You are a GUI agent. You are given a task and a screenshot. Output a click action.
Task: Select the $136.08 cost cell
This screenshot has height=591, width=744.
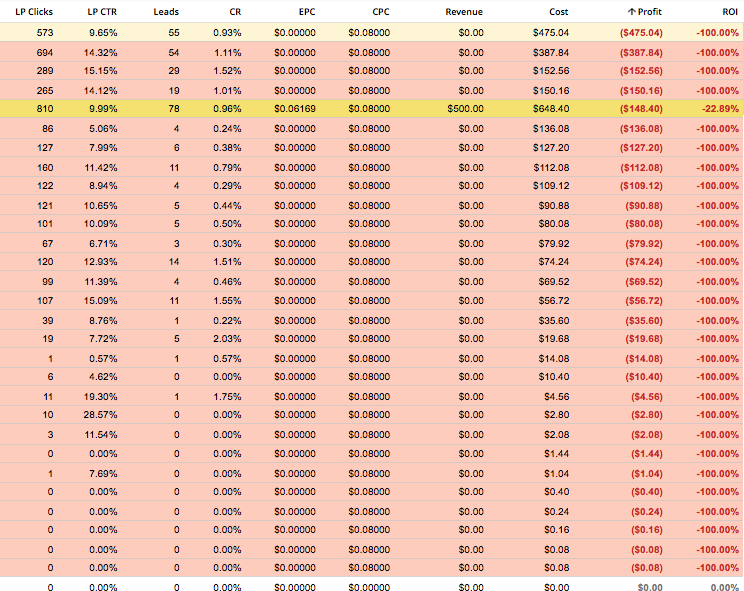pyautogui.click(x=551, y=129)
